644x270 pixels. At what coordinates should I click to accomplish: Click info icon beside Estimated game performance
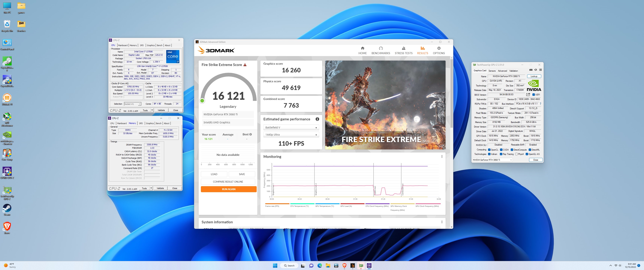click(x=317, y=119)
